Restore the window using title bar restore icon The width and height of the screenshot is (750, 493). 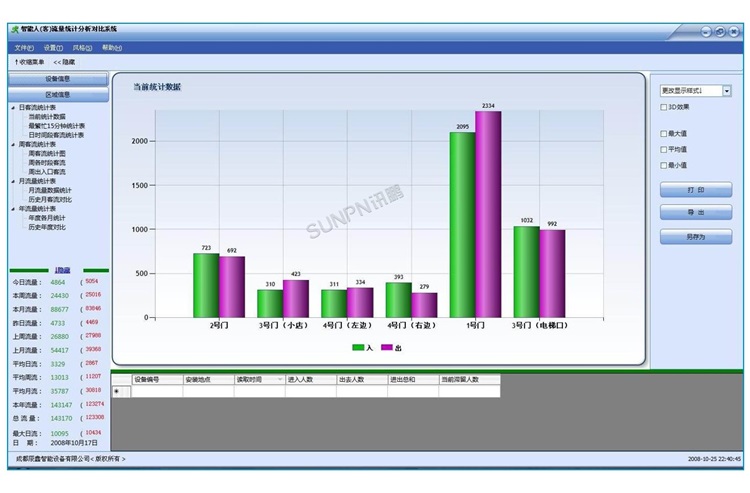(x=719, y=32)
